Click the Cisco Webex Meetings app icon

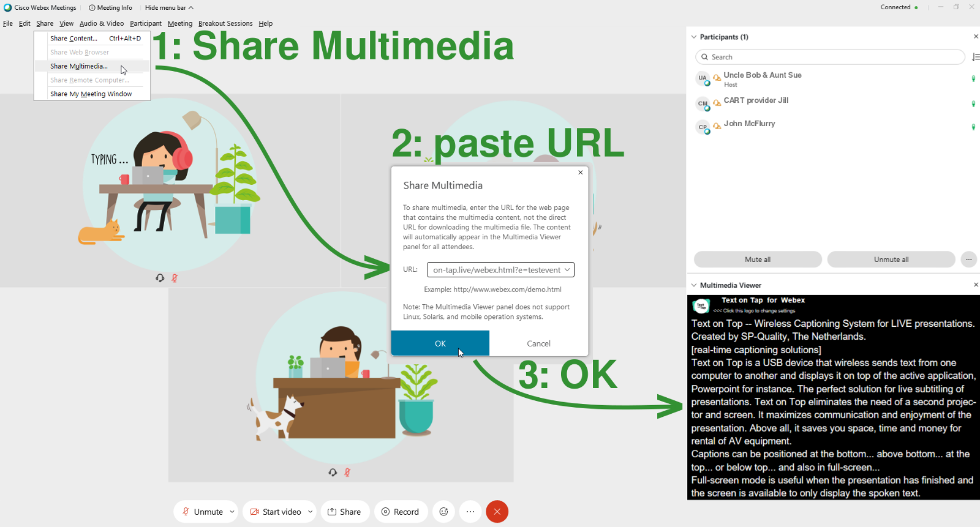click(x=7, y=7)
